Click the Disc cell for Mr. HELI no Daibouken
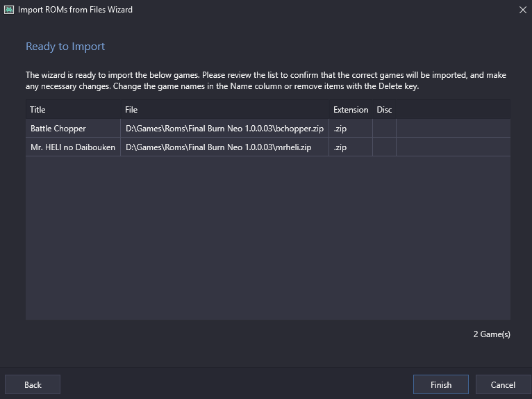 (x=384, y=147)
